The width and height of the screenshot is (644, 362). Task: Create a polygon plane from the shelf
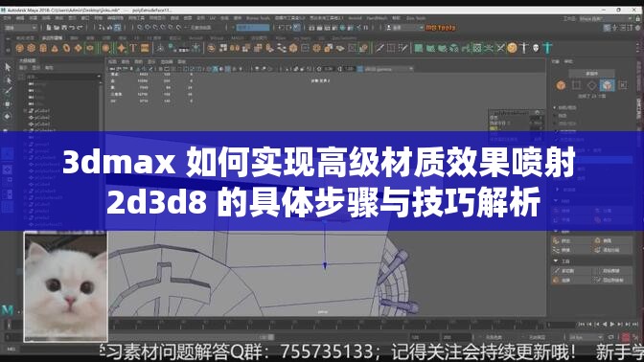(x=78, y=48)
